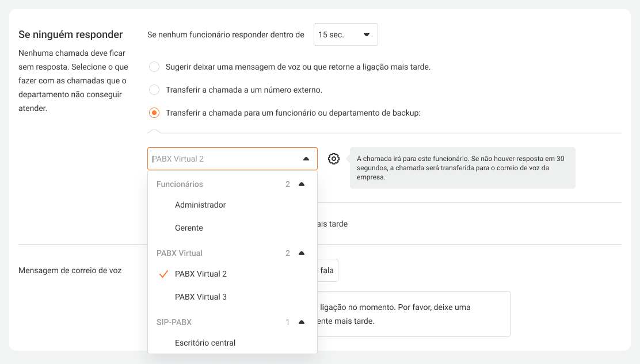Collapse the PABX Virtual 2 backup dropdown arrow

pos(306,159)
